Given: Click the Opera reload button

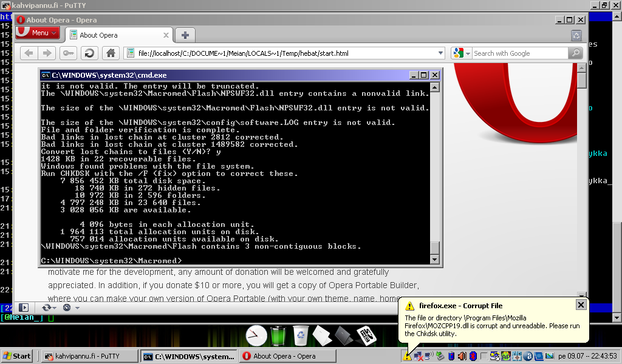Looking at the screenshot, I should (89, 53).
